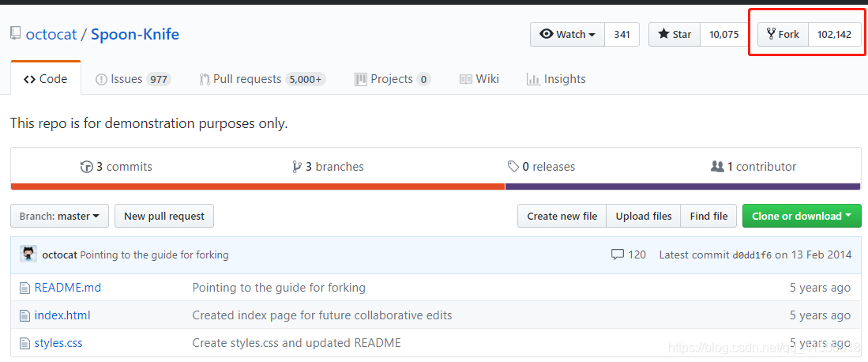Click the Wiki tab book icon
Screen dimensions: 868x362
pos(465,79)
